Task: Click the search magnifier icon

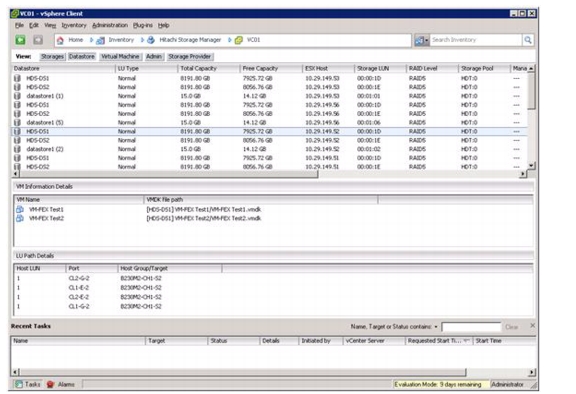Action: (528, 40)
